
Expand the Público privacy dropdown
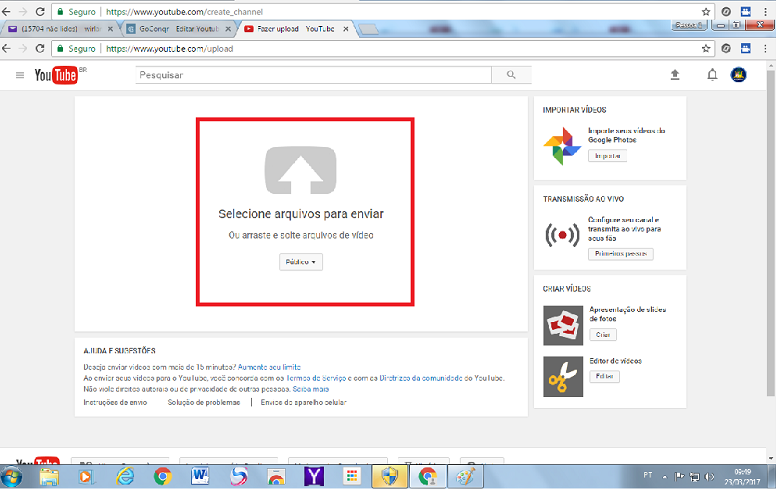[x=301, y=262]
